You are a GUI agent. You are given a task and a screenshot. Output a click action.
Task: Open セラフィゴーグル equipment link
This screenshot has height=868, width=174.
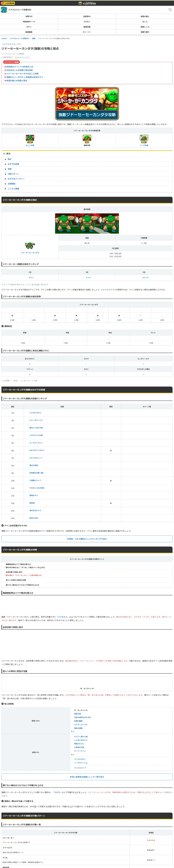81,724
